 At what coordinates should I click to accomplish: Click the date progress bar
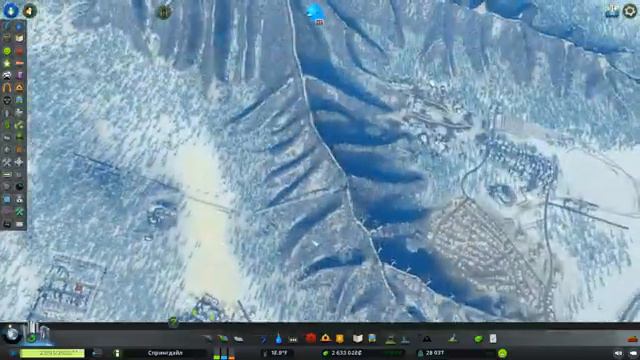[52, 353]
